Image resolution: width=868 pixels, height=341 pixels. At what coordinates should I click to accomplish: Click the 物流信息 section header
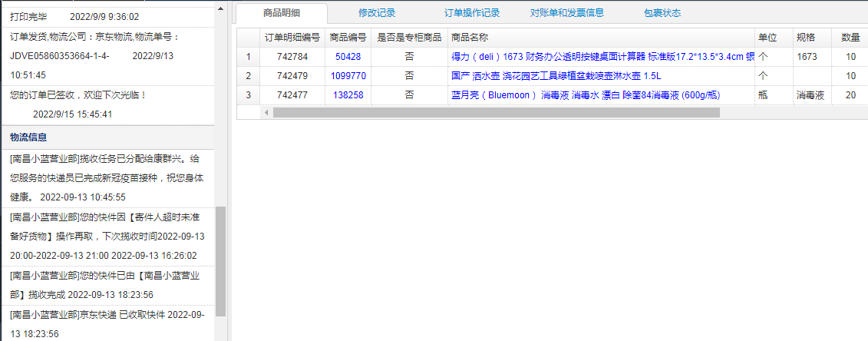108,137
